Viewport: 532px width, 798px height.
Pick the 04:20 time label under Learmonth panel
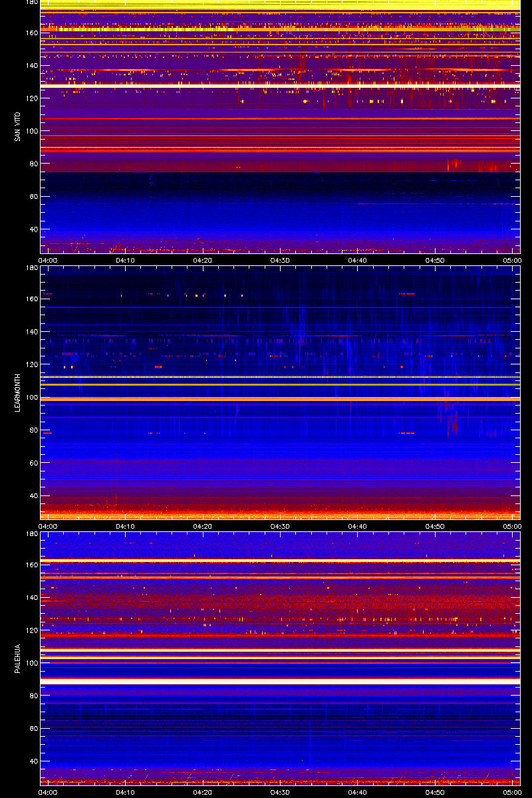pos(203,526)
